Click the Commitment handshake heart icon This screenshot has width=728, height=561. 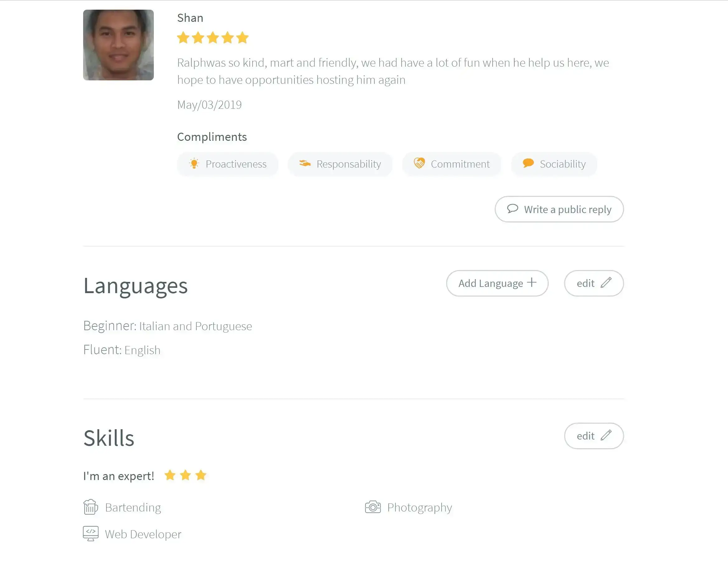419,163
